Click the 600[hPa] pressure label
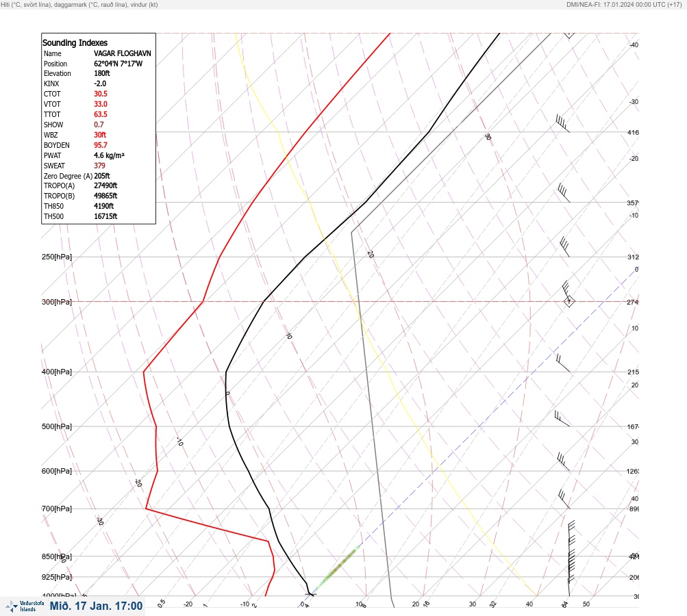Viewport: 687px width, 616px height. (x=57, y=471)
